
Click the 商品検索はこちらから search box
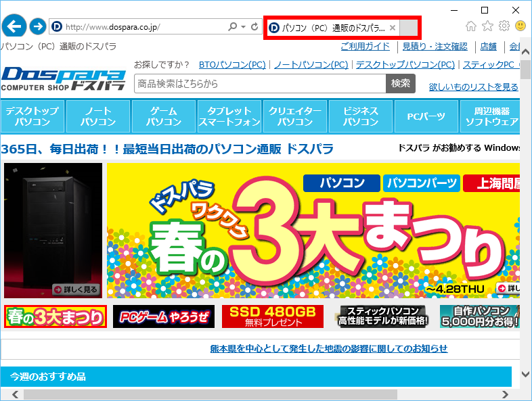point(260,83)
